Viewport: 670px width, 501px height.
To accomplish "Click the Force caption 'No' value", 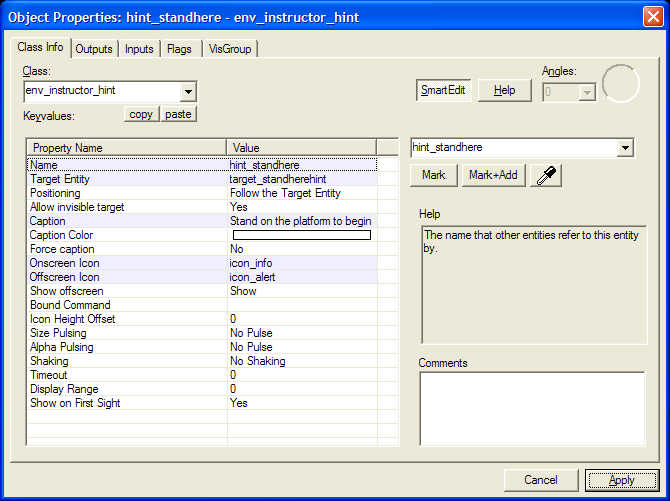I will (x=236, y=249).
